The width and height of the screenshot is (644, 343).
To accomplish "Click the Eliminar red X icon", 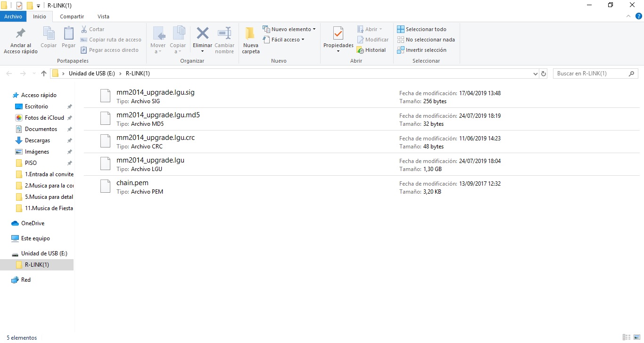I will (x=202, y=34).
